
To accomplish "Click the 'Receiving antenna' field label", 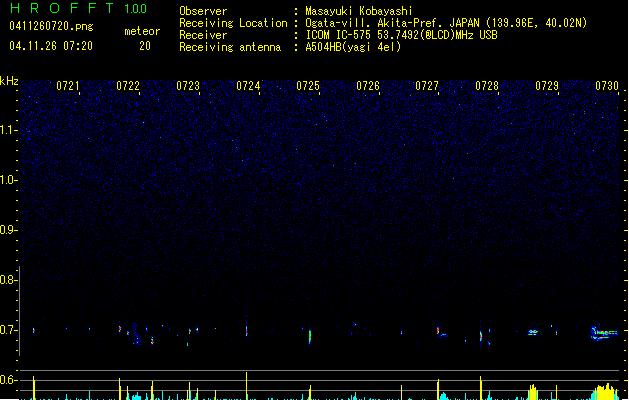I will pyautogui.click(x=230, y=47).
